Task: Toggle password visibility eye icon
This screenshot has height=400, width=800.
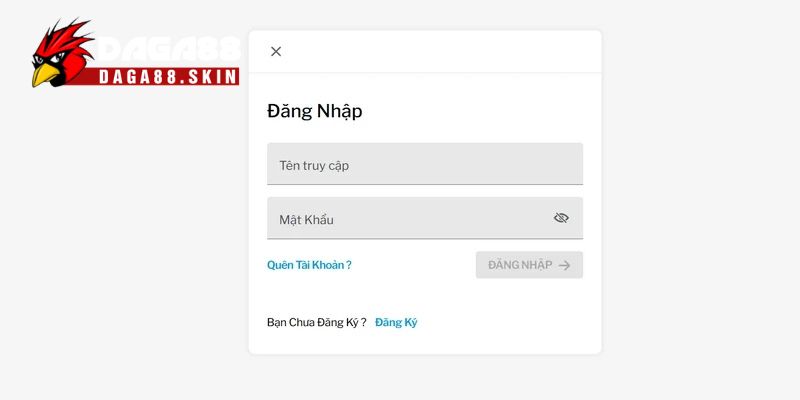Action: (x=561, y=218)
